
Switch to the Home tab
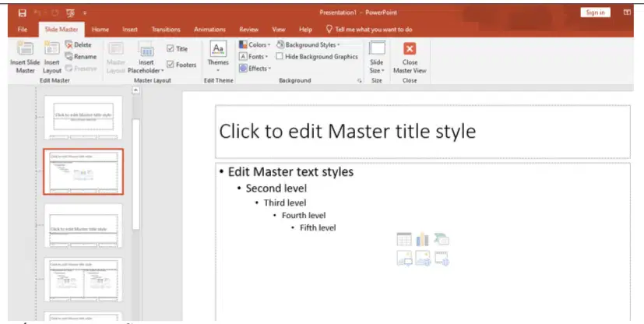[100, 30]
